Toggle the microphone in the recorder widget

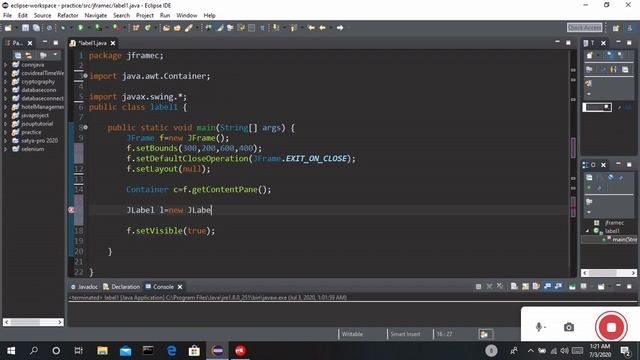pos(539,327)
